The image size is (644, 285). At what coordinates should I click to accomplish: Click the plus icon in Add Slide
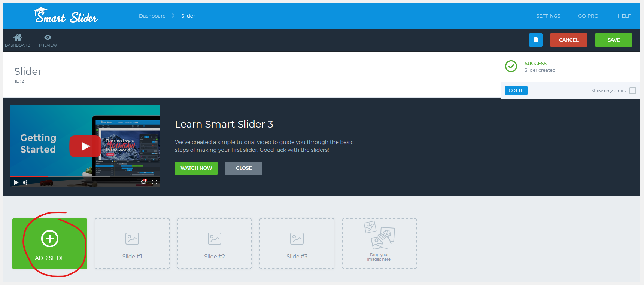(50, 239)
